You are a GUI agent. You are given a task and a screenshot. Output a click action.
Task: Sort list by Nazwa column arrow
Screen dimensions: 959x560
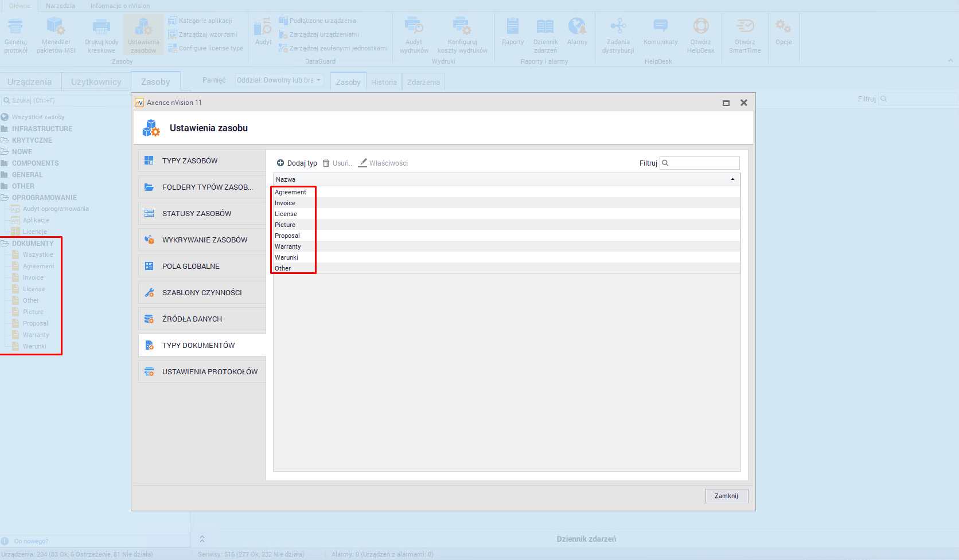[x=732, y=179]
